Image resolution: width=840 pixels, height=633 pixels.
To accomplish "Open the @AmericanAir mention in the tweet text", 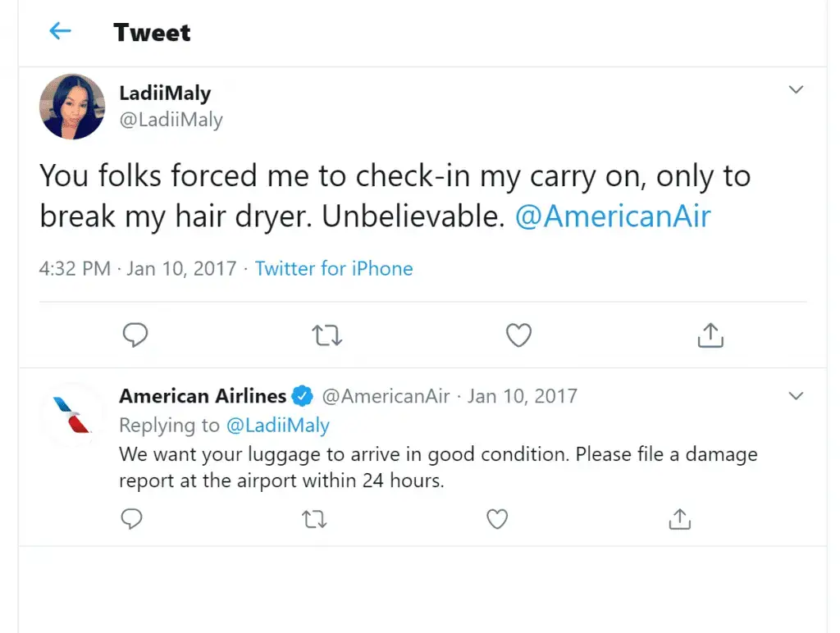I will coord(612,216).
